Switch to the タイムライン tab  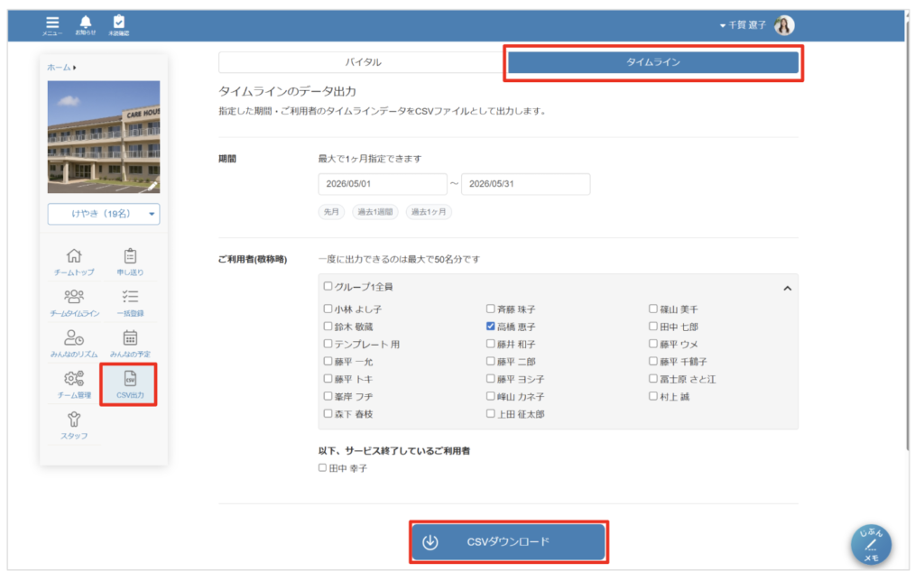coord(653,62)
